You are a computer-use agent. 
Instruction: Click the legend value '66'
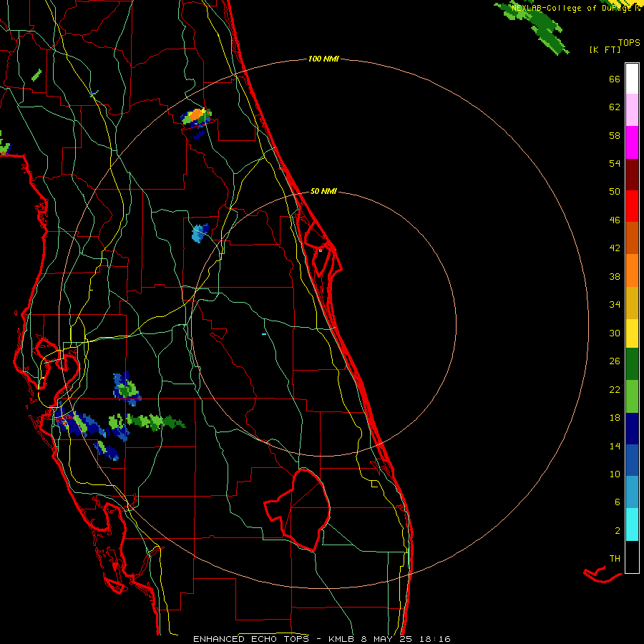(615, 79)
